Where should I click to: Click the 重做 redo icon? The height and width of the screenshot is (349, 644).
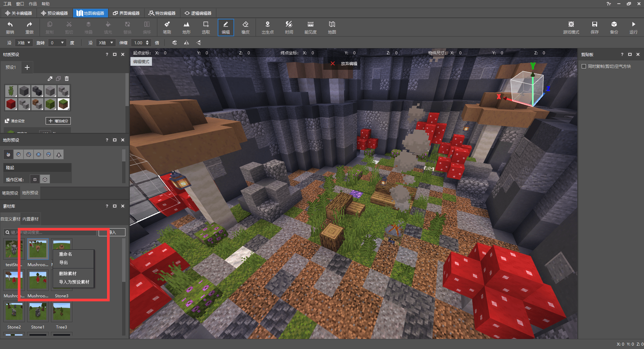click(30, 27)
